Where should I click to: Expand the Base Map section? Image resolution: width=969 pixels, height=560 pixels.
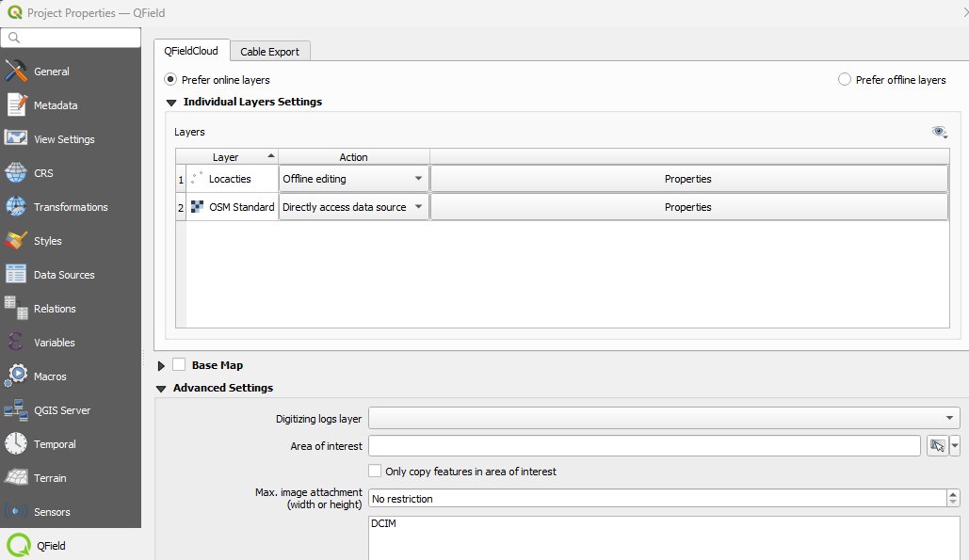(161, 365)
